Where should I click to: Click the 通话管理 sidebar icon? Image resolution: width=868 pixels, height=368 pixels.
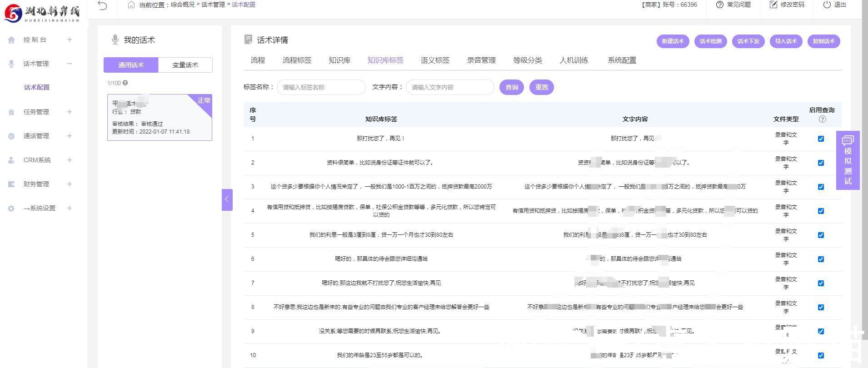(11, 136)
